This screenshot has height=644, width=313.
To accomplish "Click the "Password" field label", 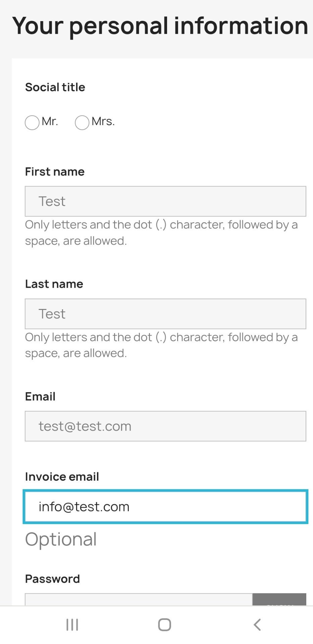I will [x=52, y=579].
